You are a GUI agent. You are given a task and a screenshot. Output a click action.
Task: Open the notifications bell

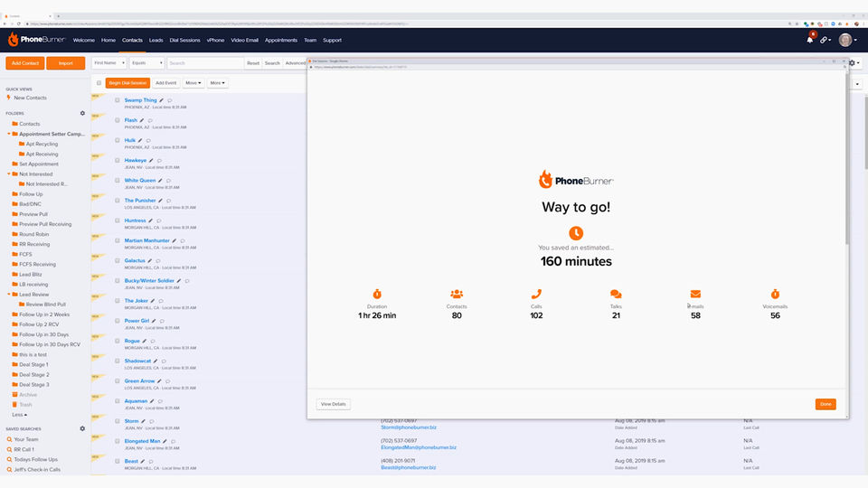pyautogui.click(x=810, y=39)
